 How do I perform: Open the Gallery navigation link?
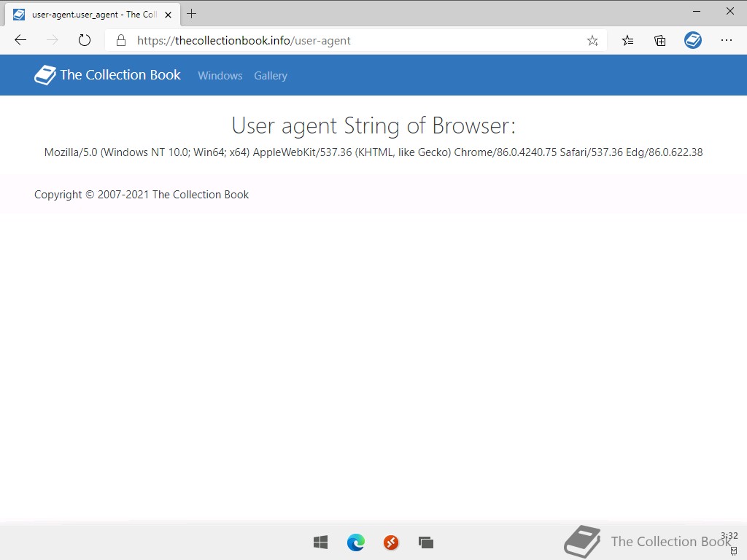pyautogui.click(x=271, y=76)
